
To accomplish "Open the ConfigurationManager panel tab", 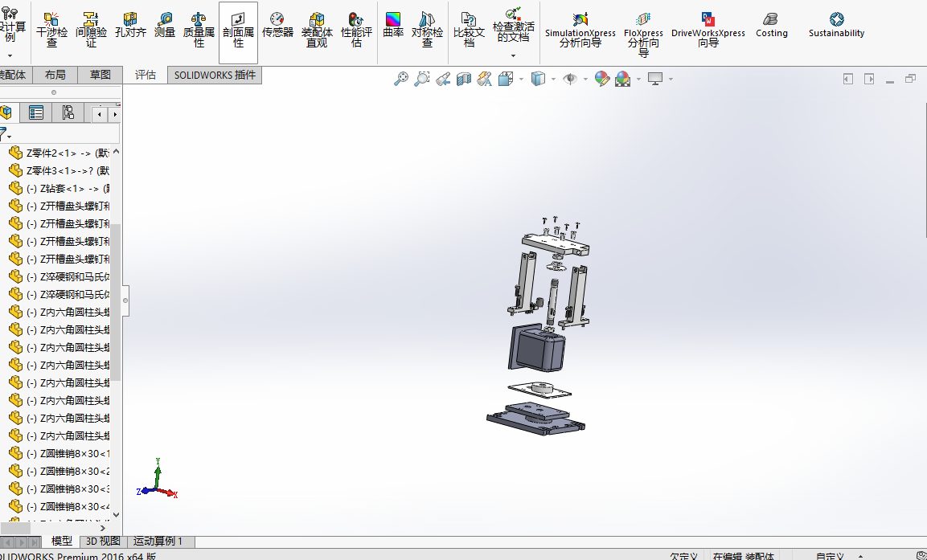I will pos(68,112).
